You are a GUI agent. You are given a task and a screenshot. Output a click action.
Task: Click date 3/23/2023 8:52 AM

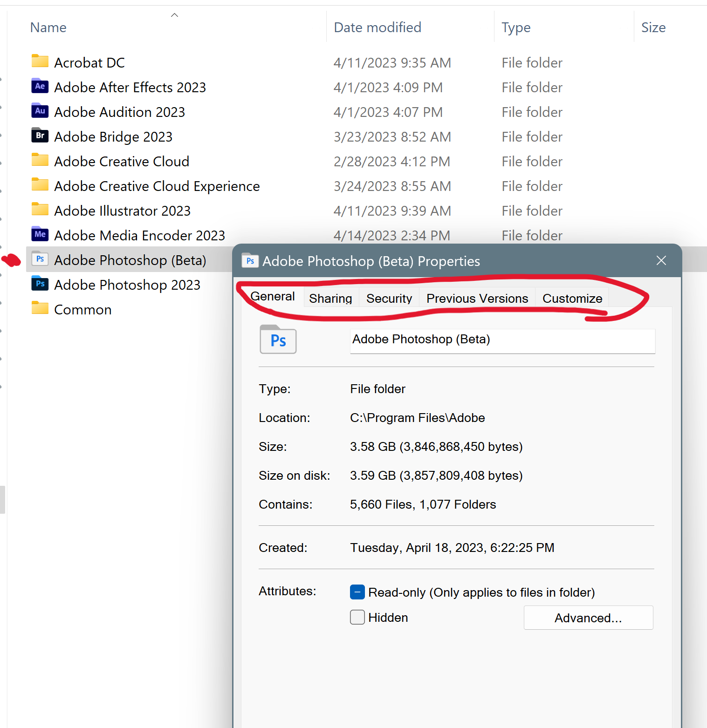pos(392,136)
